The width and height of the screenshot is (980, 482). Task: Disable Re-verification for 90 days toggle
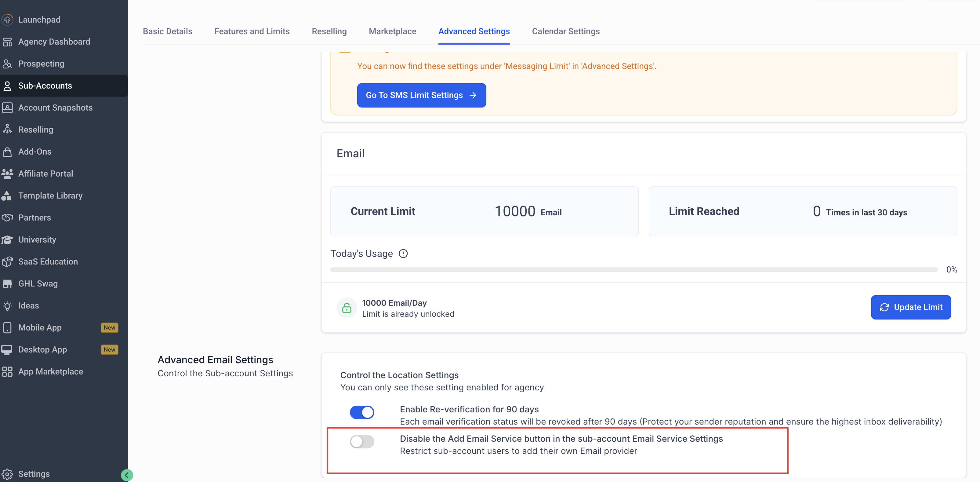click(362, 412)
